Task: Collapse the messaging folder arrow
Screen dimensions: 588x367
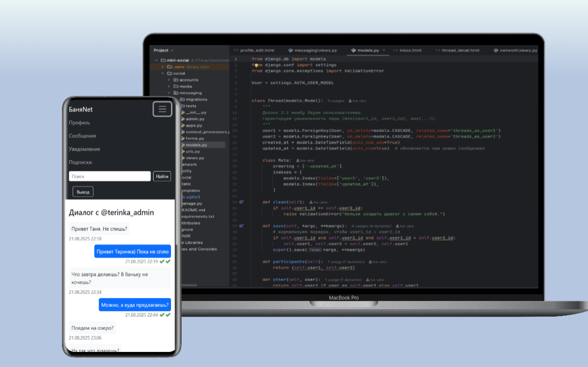Action: tap(169, 93)
